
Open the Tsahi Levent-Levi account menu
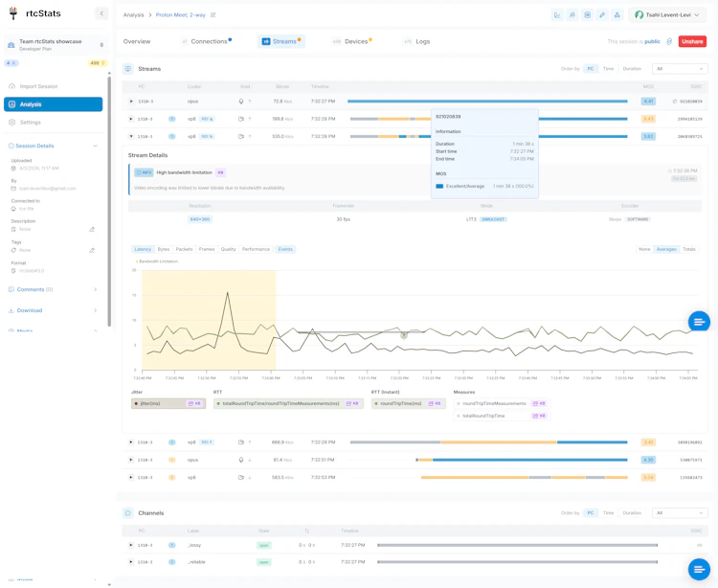coord(666,15)
